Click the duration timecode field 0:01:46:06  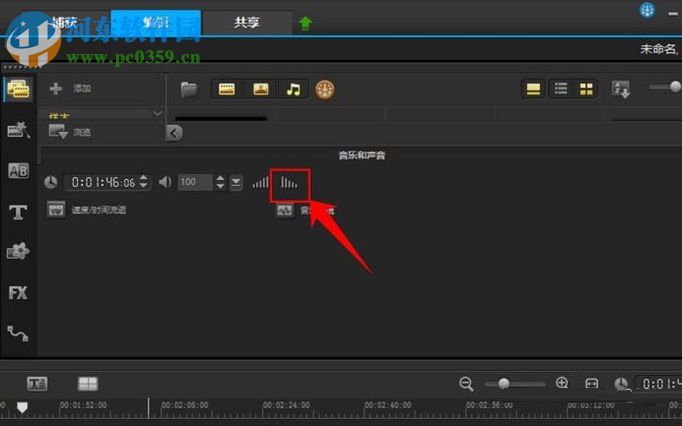point(103,182)
